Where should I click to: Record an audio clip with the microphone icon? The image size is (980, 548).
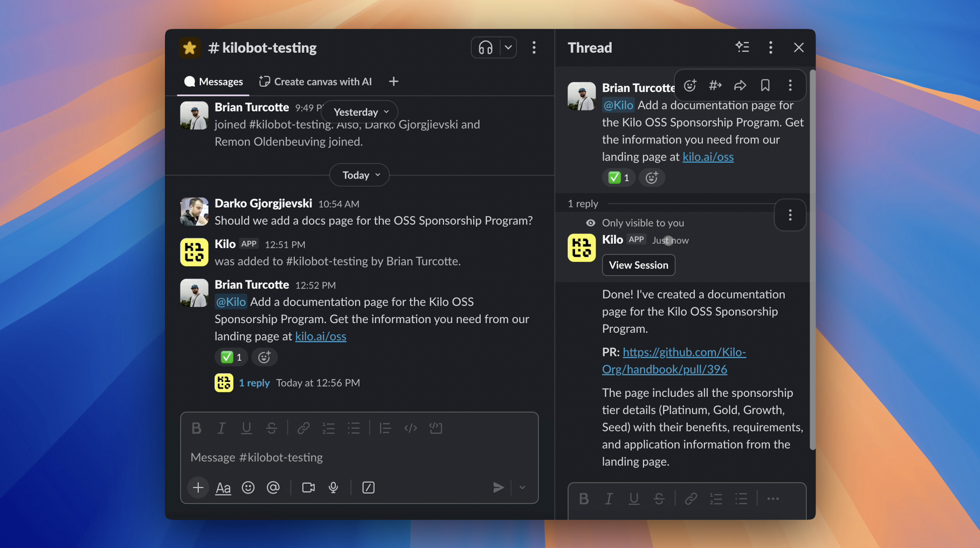[333, 487]
